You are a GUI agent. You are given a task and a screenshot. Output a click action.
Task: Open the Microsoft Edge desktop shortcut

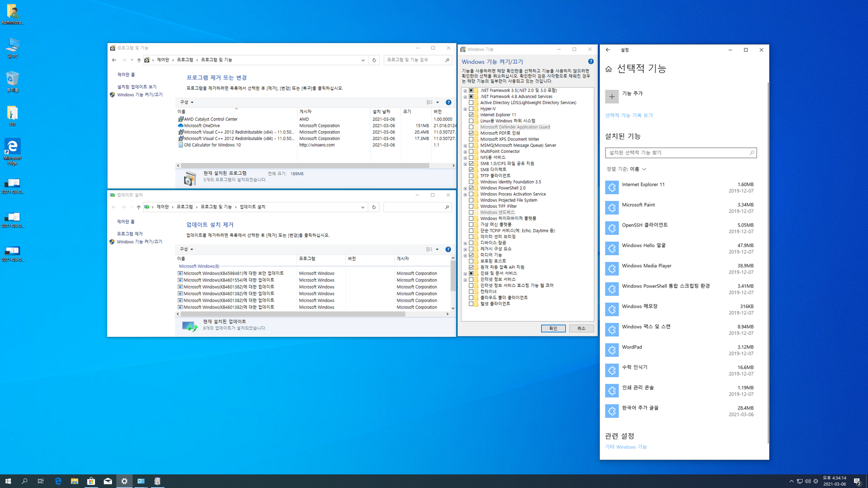point(13,152)
